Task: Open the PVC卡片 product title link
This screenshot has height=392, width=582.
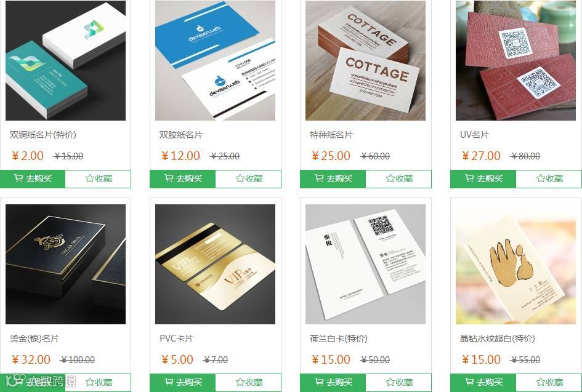Action: click(176, 338)
